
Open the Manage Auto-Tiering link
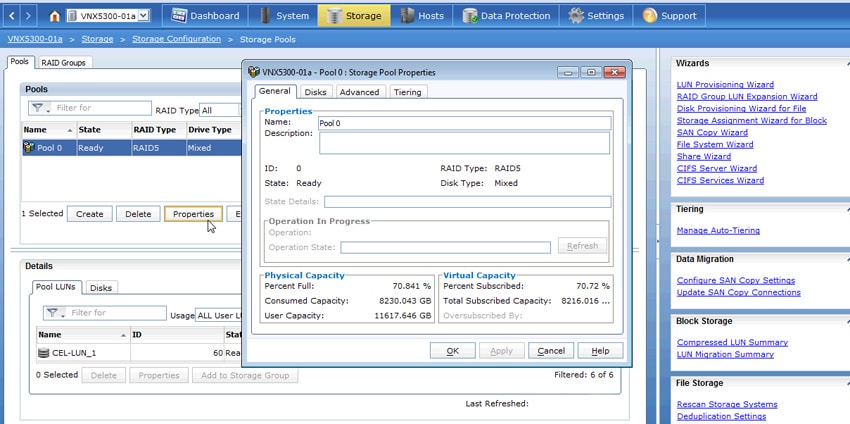pos(718,230)
